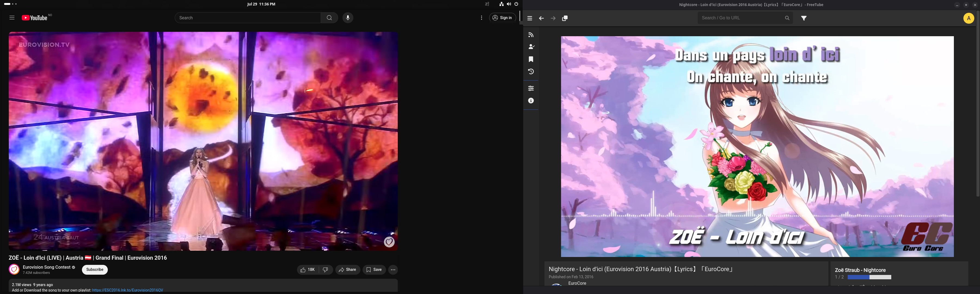Open the ESC2016.lnk.to playlist link
The width and height of the screenshot is (980, 294).
[x=127, y=290]
